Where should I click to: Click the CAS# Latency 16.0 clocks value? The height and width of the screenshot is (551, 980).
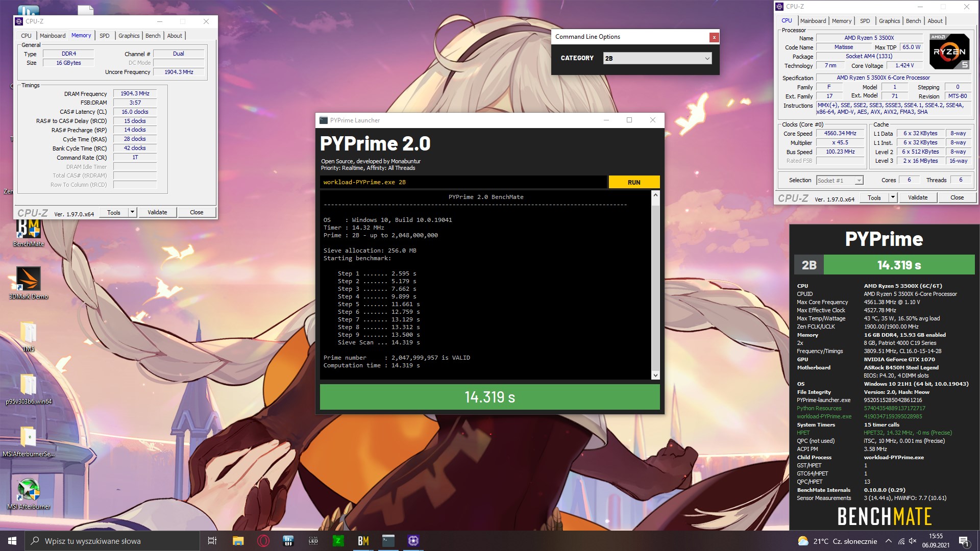coord(135,112)
